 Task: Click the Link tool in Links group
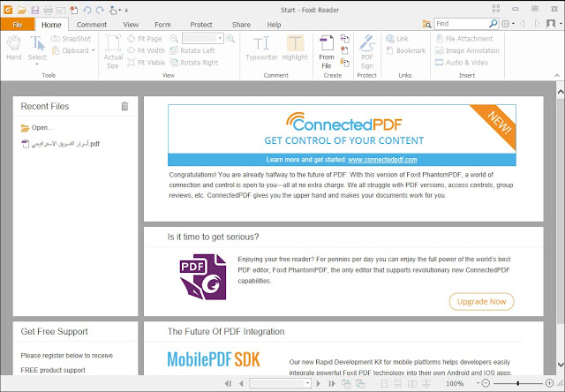tap(397, 39)
